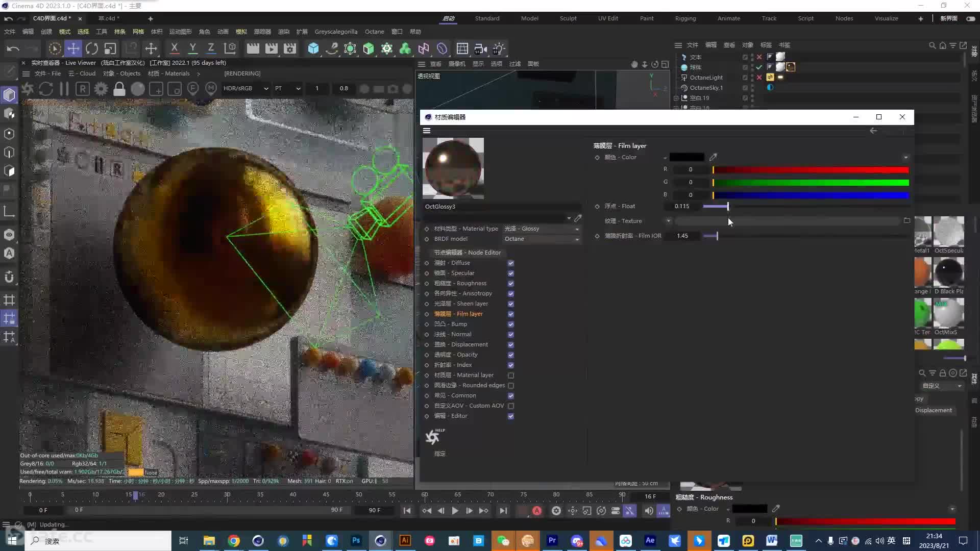The image size is (980, 551).
Task: Toggle the Opacity channel checkbox
Action: pos(511,355)
